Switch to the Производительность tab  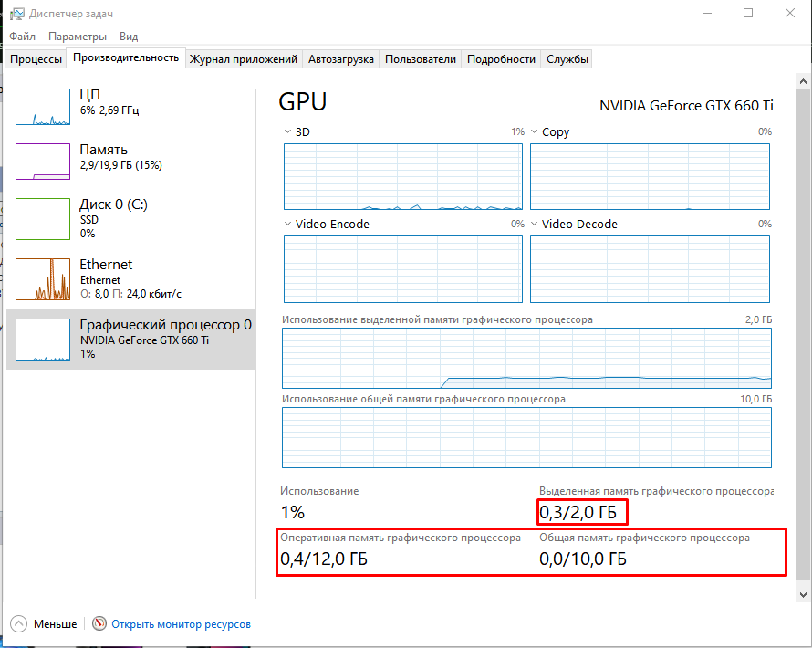coord(126,57)
